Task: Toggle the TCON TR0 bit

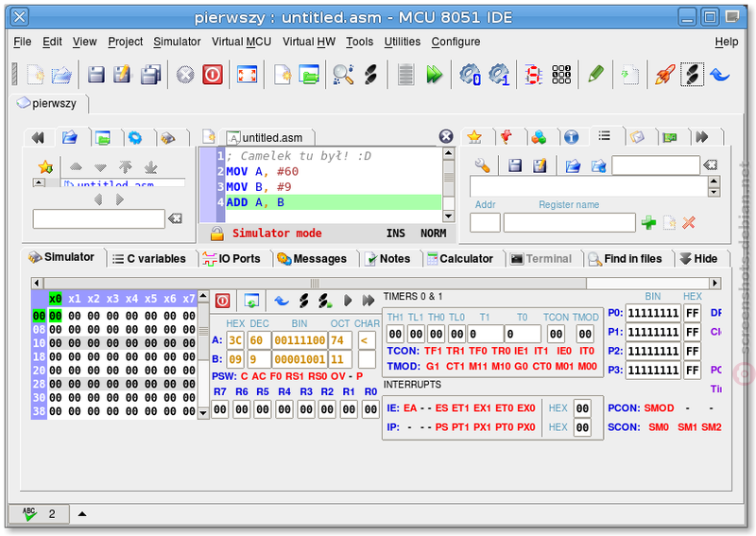Action: (501, 351)
